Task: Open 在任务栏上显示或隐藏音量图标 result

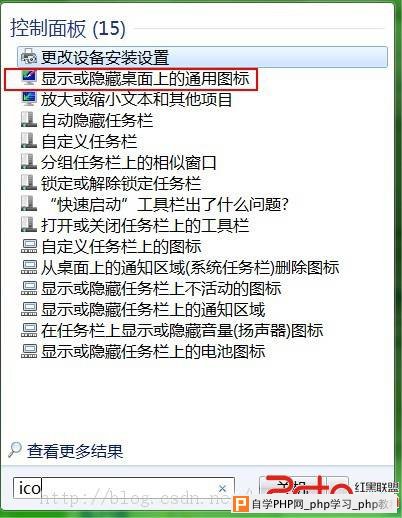Action: [182, 330]
